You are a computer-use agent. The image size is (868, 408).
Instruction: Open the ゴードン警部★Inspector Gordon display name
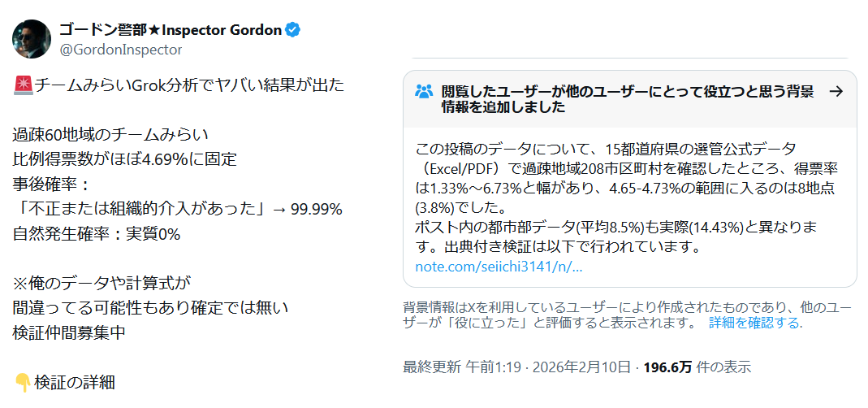coord(170,30)
